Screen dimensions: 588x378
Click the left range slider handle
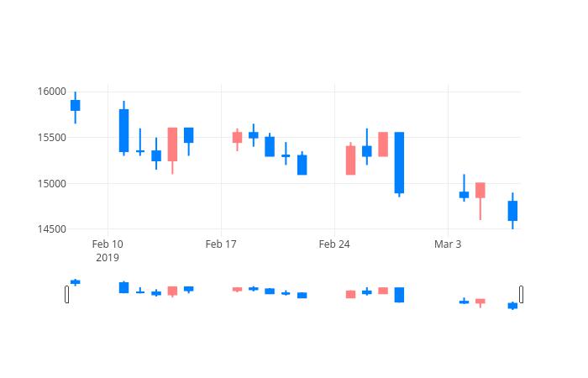[x=66, y=294]
